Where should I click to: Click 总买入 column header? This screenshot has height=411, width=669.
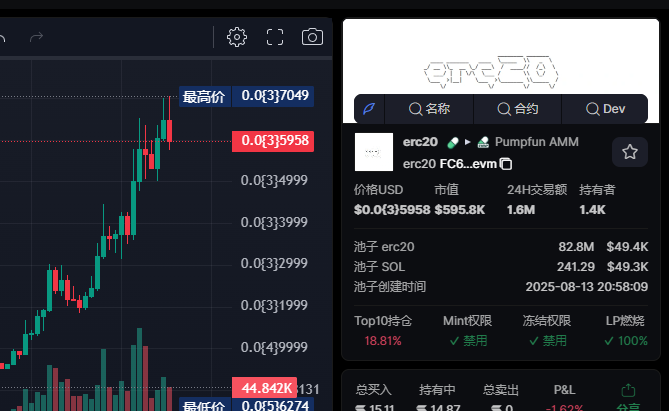[x=373, y=390]
